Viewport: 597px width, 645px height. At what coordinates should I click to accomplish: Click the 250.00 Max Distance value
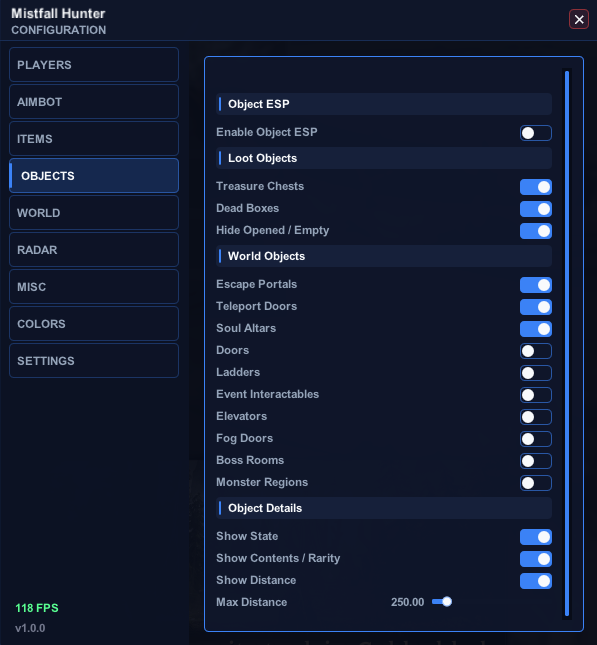pos(407,602)
